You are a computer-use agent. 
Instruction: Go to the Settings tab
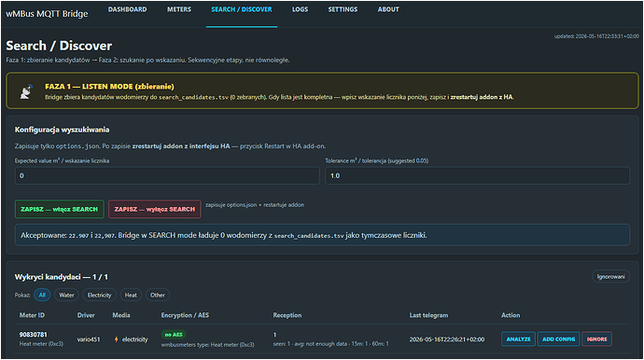343,9
